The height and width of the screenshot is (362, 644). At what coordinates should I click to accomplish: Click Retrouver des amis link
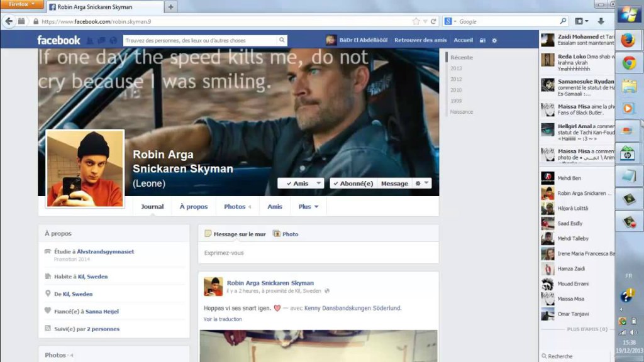(x=420, y=40)
